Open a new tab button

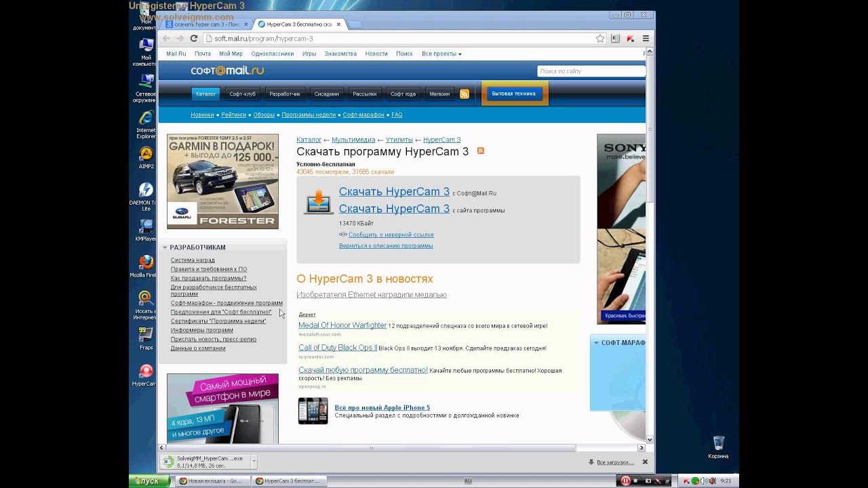(x=355, y=25)
